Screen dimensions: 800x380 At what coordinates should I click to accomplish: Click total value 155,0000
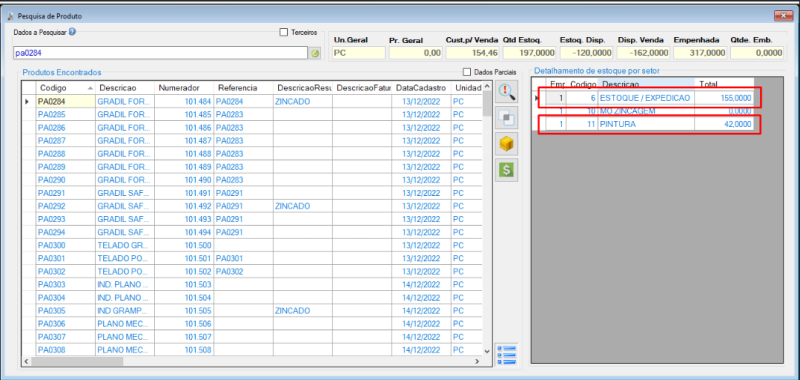[724, 97]
